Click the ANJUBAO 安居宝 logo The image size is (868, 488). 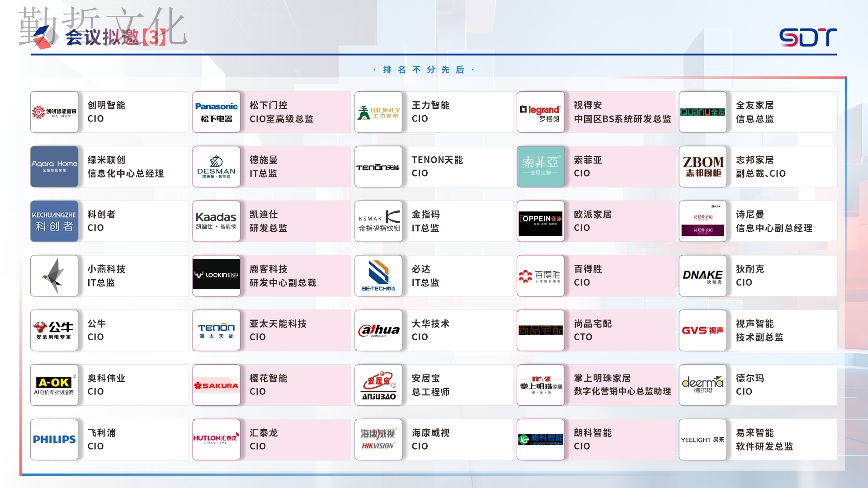point(378,385)
